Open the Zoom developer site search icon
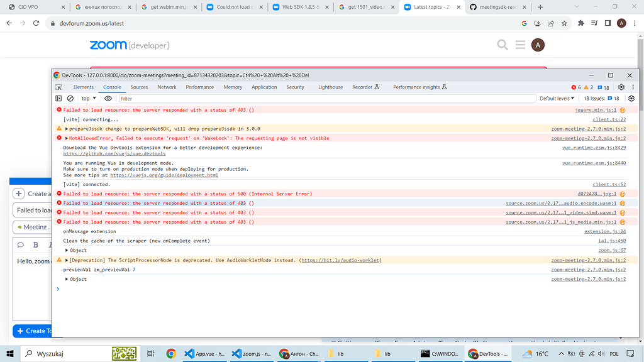644x362 pixels. pos(502,45)
